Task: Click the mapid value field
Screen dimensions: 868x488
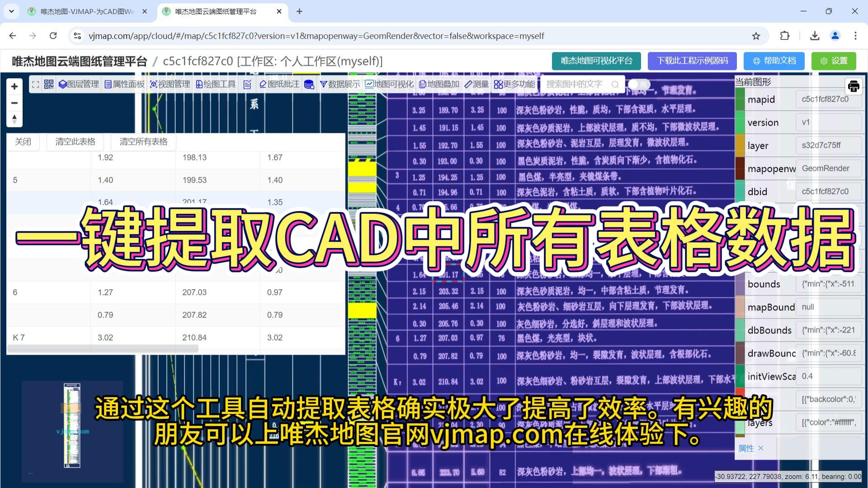Action: point(829,99)
